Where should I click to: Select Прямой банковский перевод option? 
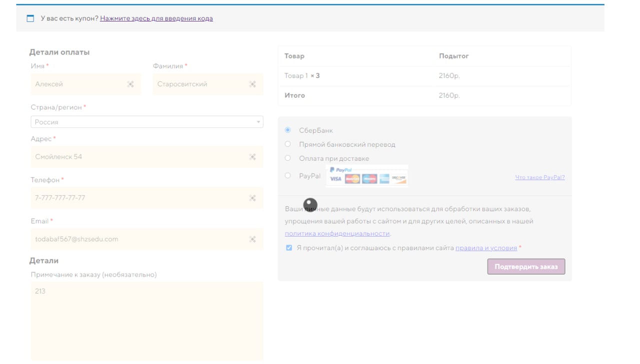pos(287,144)
